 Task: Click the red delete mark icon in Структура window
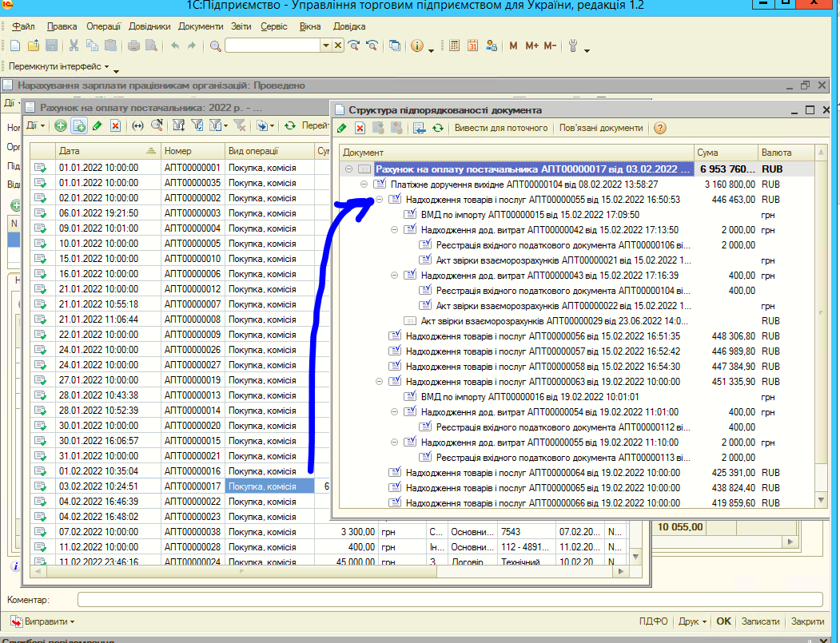(360, 128)
